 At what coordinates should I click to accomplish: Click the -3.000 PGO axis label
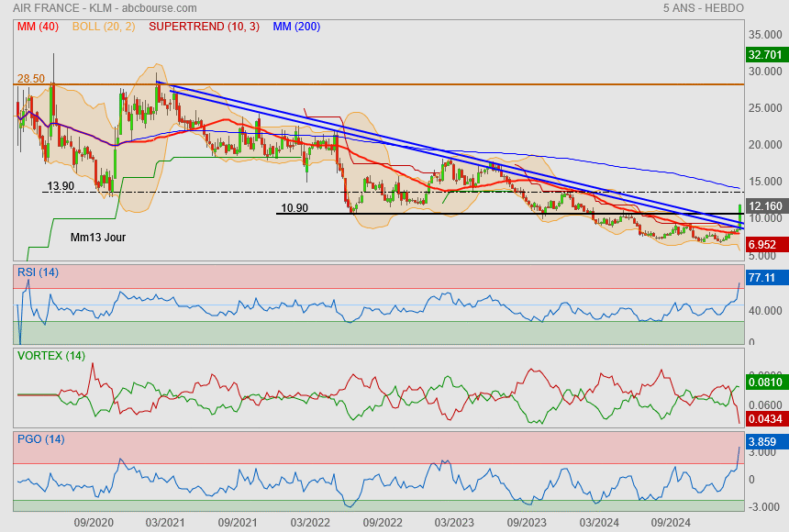pyautogui.click(x=765, y=507)
